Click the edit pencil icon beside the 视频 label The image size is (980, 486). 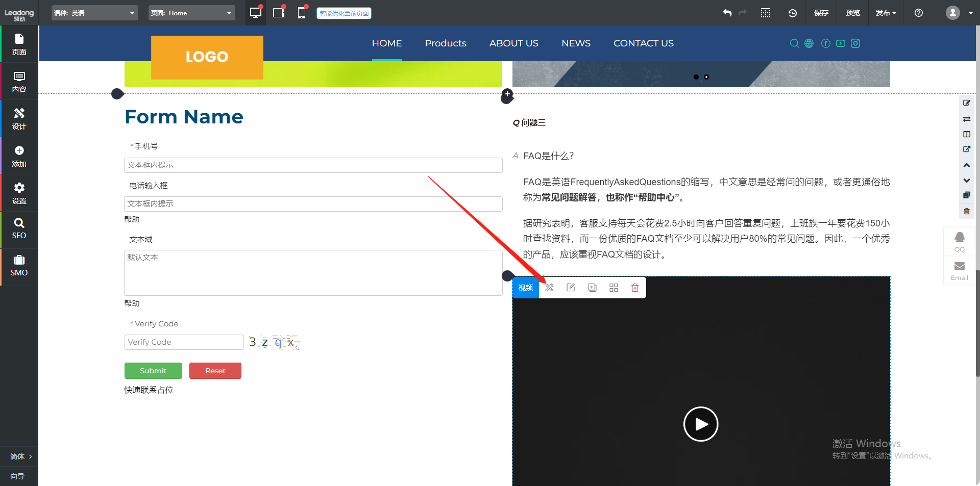(x=570, y=287)
